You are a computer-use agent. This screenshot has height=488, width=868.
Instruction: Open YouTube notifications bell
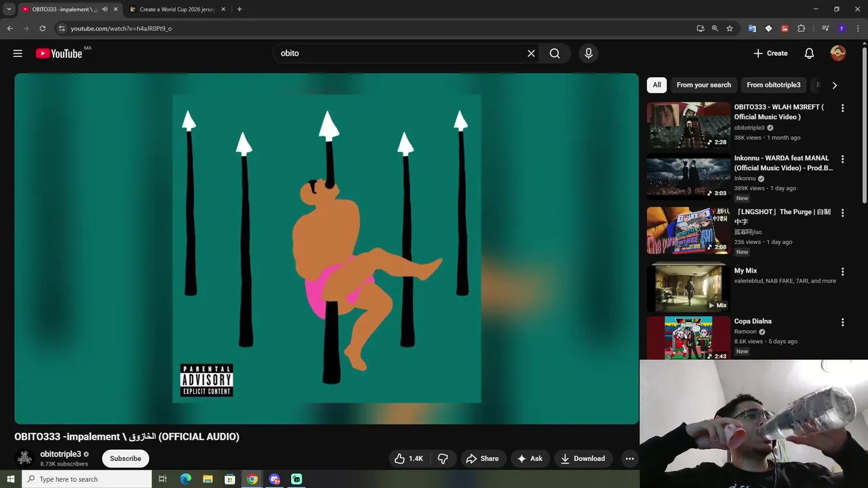tap(809, 54)
